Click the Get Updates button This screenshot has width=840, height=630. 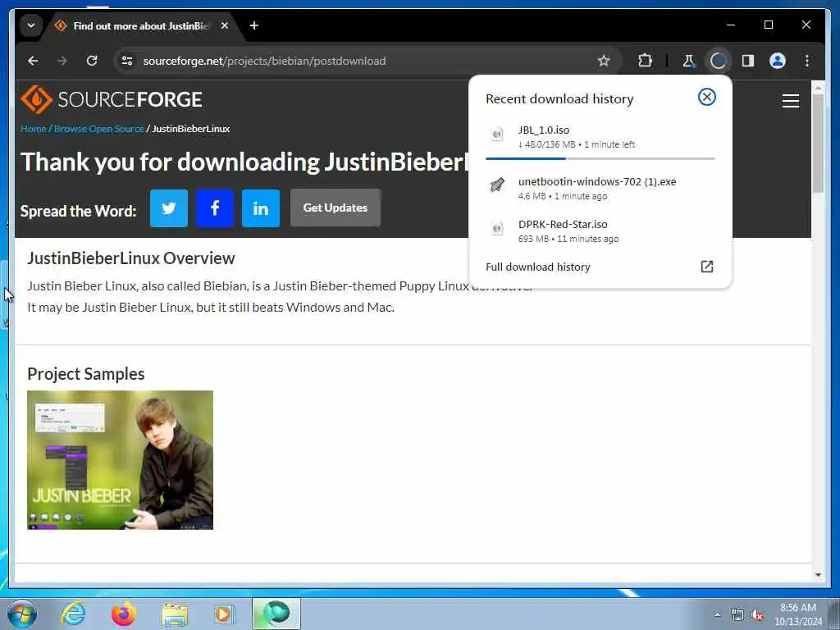click(336, 208)
